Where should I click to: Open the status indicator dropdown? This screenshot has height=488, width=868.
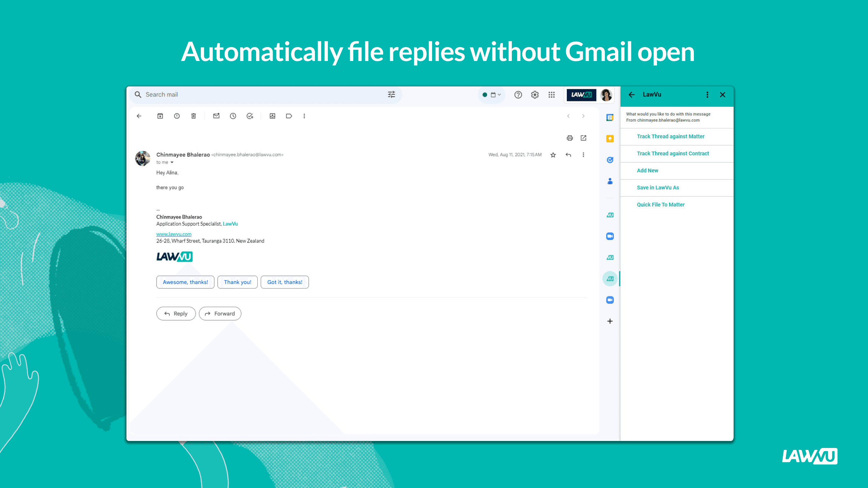pyautogui.click(x=492, y=95)
